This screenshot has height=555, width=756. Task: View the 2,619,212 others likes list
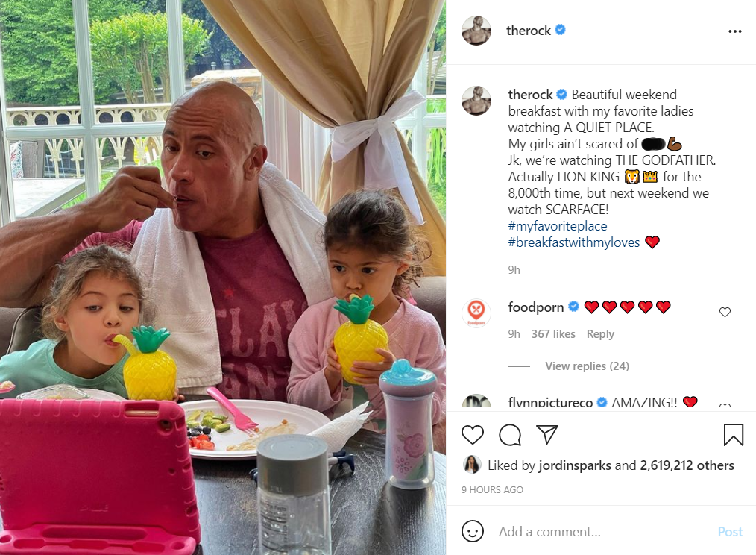(687, 465)
